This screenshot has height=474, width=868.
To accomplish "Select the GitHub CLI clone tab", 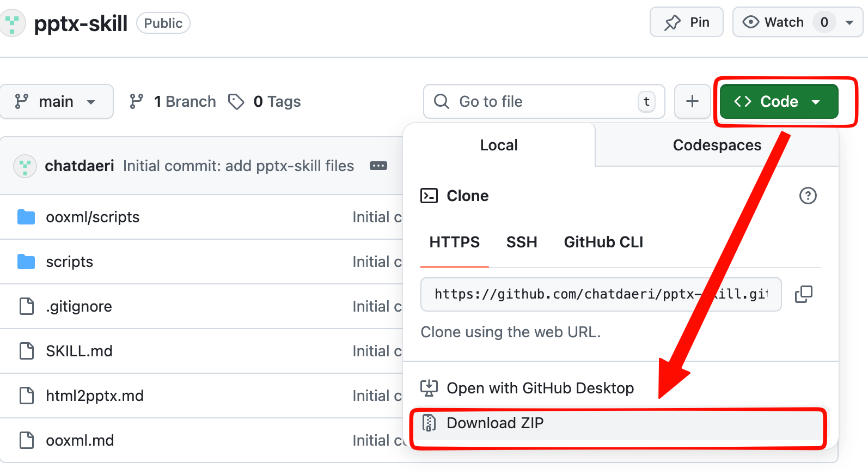I will tap(603, 242).
